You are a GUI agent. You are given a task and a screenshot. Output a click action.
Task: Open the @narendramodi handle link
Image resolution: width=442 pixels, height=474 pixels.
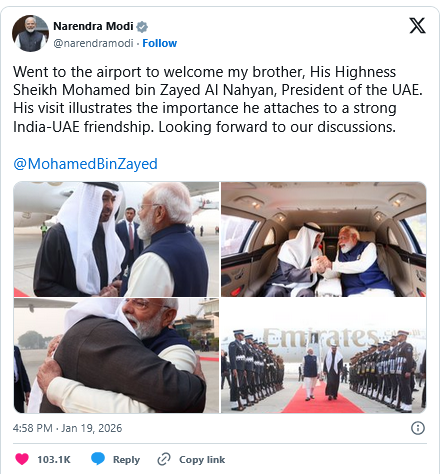[93, 43]
